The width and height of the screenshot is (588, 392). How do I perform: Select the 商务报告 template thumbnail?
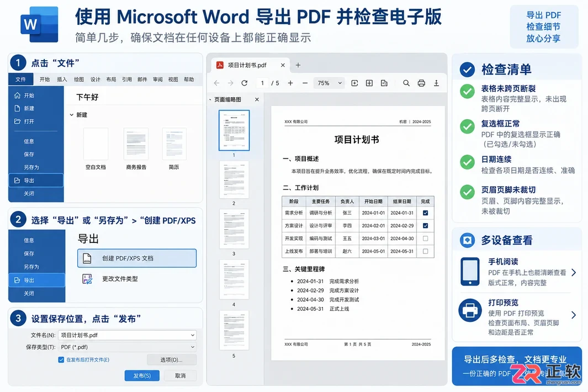tap(136, 144)
